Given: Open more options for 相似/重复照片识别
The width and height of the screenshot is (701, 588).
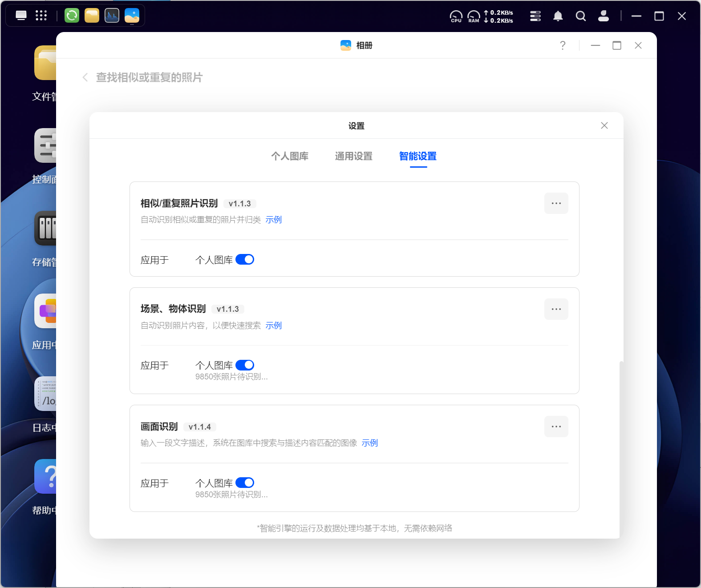Looking at the screenshot, I should [x=556, y=203].
